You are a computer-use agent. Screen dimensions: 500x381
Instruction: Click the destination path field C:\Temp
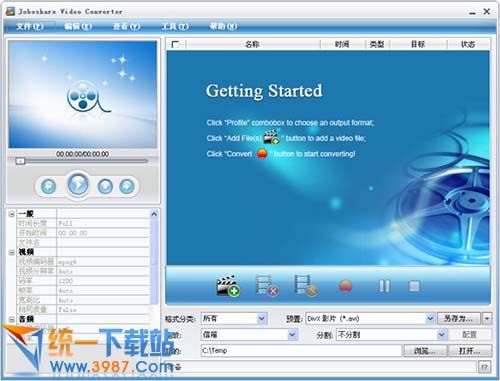(301, 351)
